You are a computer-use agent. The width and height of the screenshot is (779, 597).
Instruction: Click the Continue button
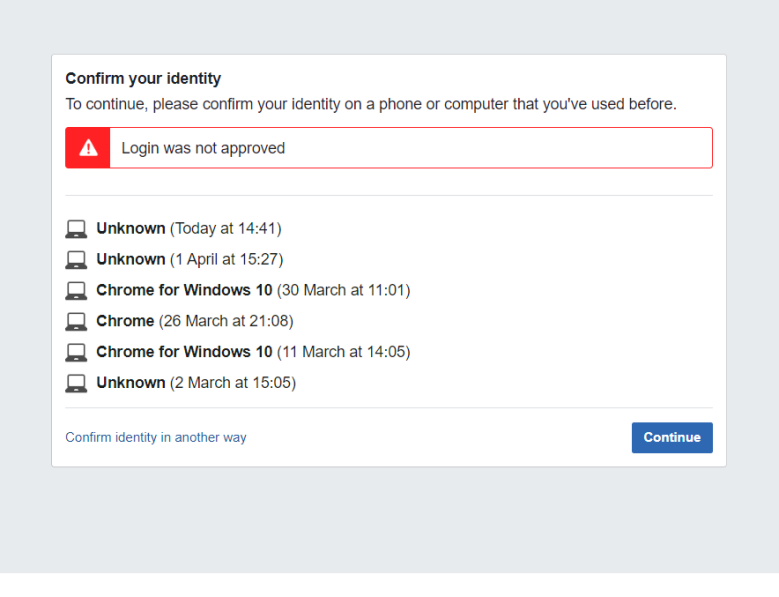click(x=672, y=438)
